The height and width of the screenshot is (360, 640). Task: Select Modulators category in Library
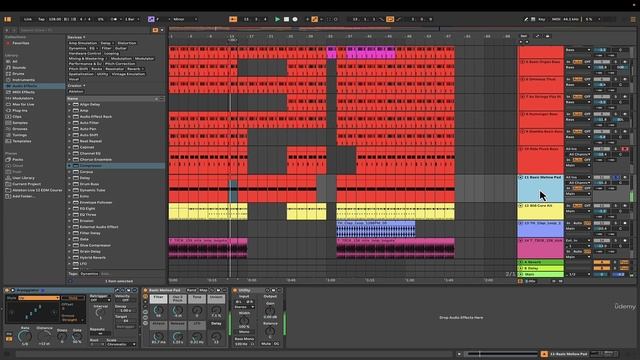(x=23, y=98)
